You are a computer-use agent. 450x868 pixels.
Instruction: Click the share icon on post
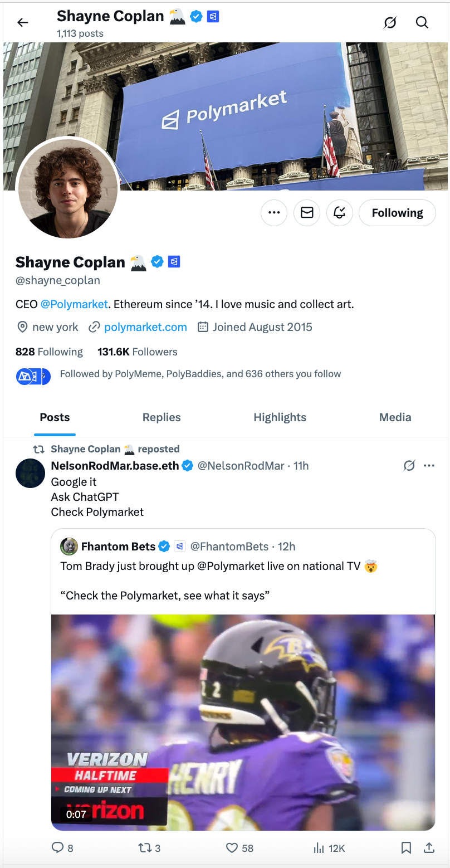coord(429,847)
